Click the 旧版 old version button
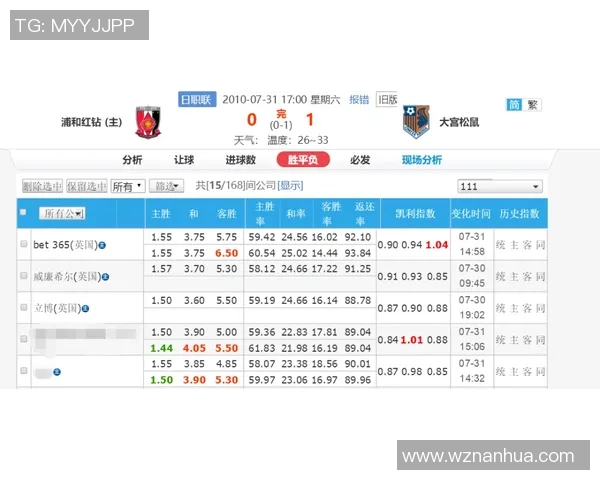600x480 pixels. 387,99
